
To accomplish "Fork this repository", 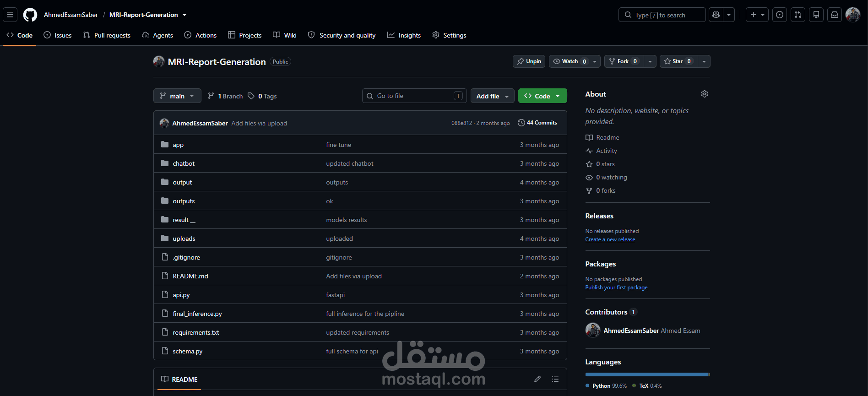I will pyautogui.click(x=624, y=61).
